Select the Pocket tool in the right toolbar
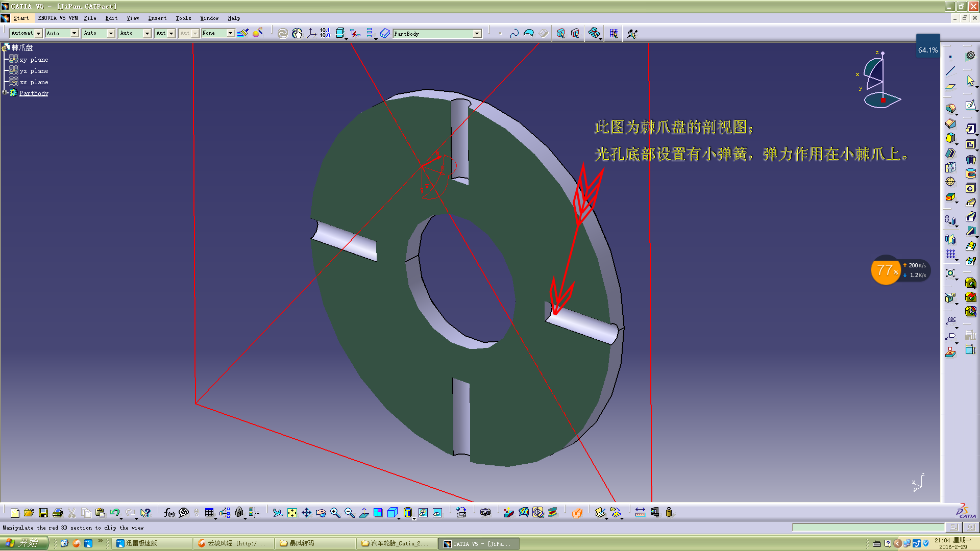This screenshot has width=980, height=551. point(970,144)
